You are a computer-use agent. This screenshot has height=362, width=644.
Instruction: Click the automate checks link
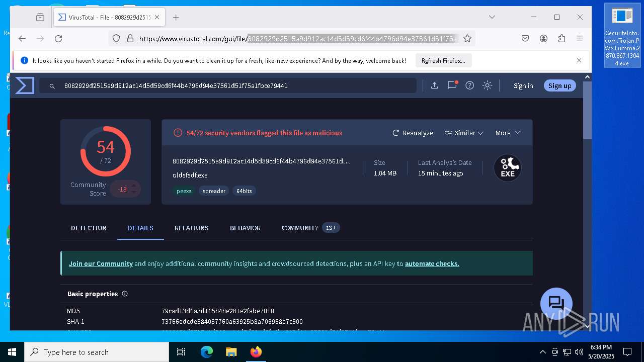click(x=432, y=263)
